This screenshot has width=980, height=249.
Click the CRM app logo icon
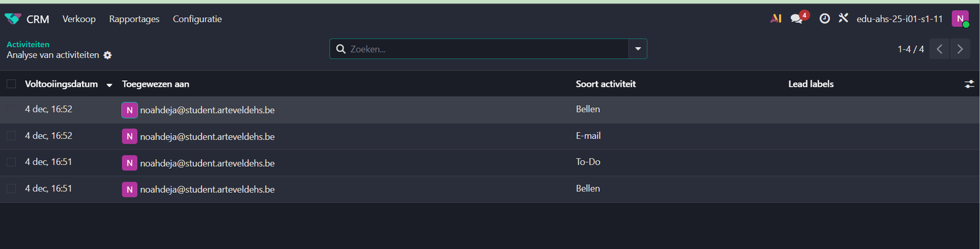[x=12, y=19]
